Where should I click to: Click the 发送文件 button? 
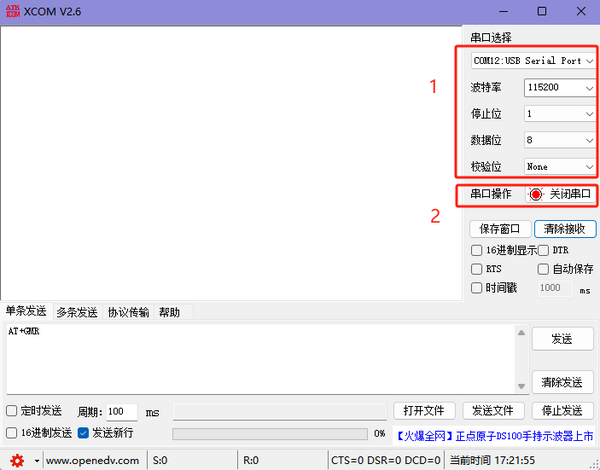coord(493,411)
